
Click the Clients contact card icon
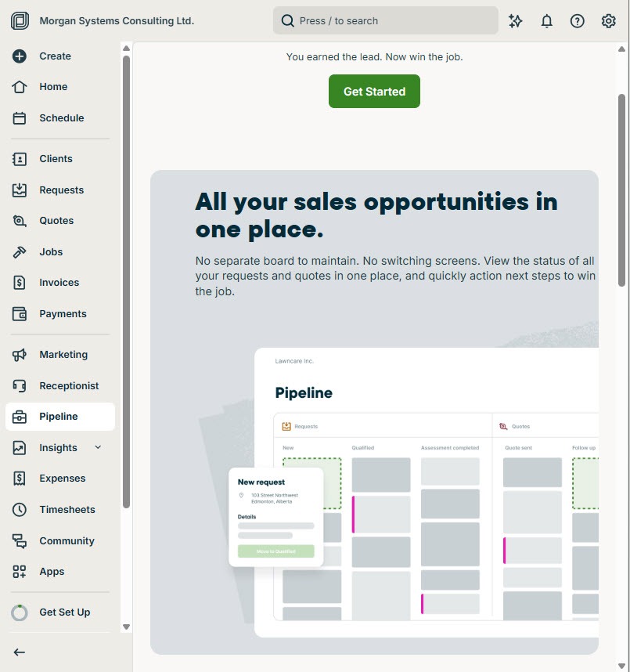coord(20,159)
